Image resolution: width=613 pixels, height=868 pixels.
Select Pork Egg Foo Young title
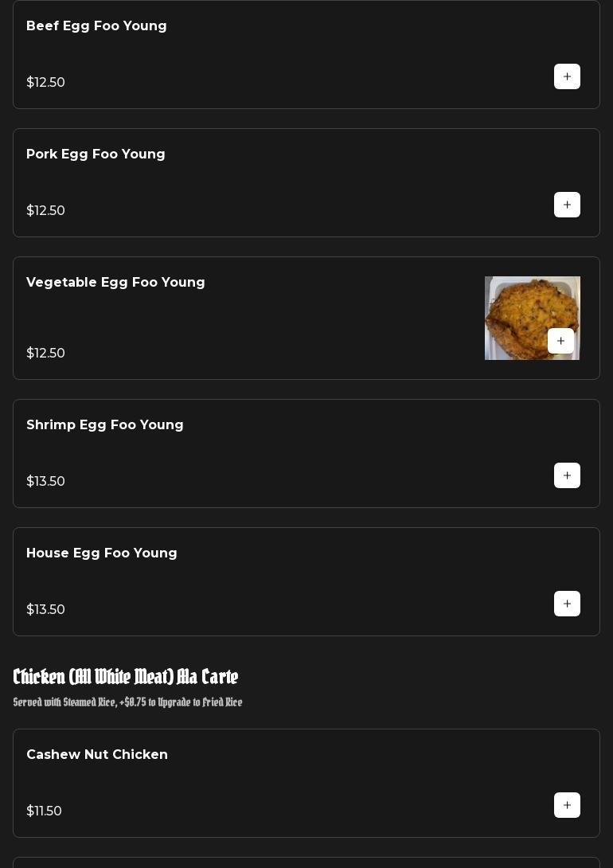tap(96, 154)
